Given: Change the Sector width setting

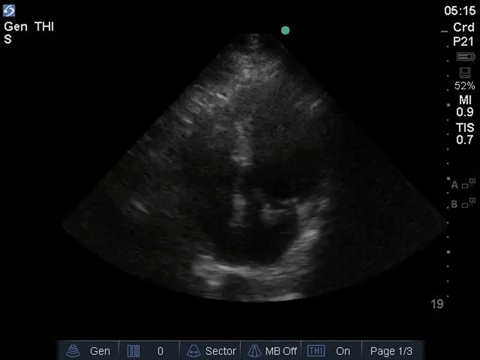Looking at the screenshot, I should (x=221, y=351).
